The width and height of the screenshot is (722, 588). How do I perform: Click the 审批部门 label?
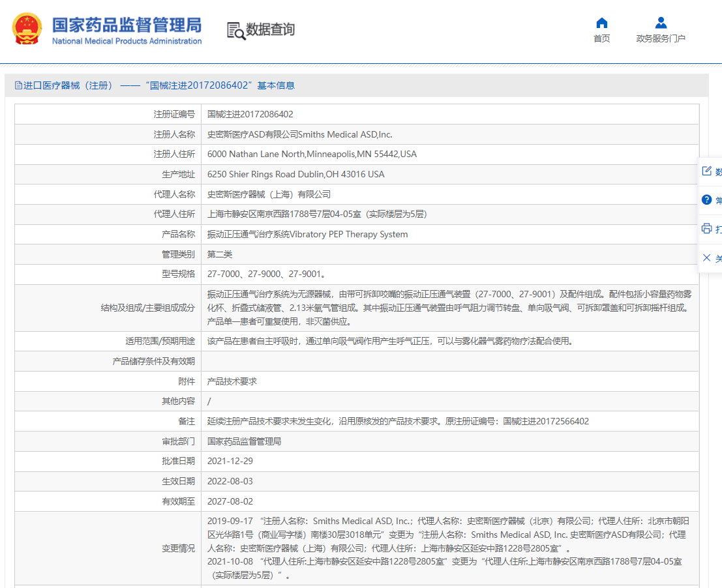[178, 441]
